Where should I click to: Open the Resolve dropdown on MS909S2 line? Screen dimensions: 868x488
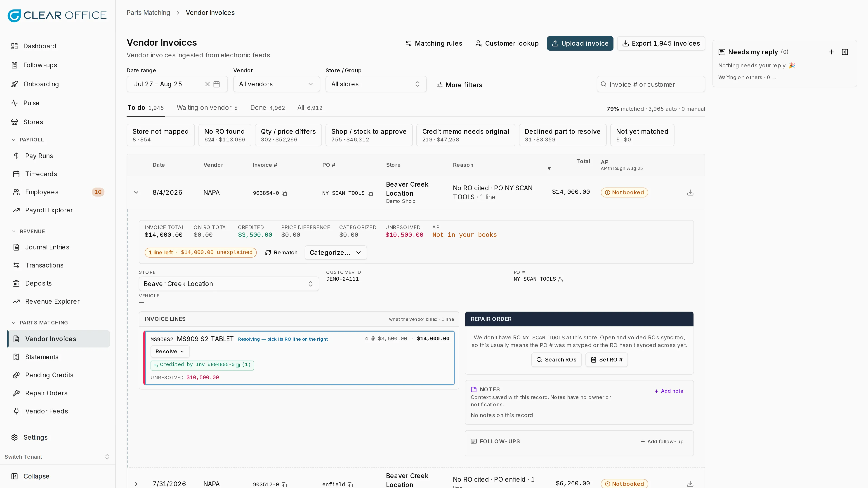(170, 352)
